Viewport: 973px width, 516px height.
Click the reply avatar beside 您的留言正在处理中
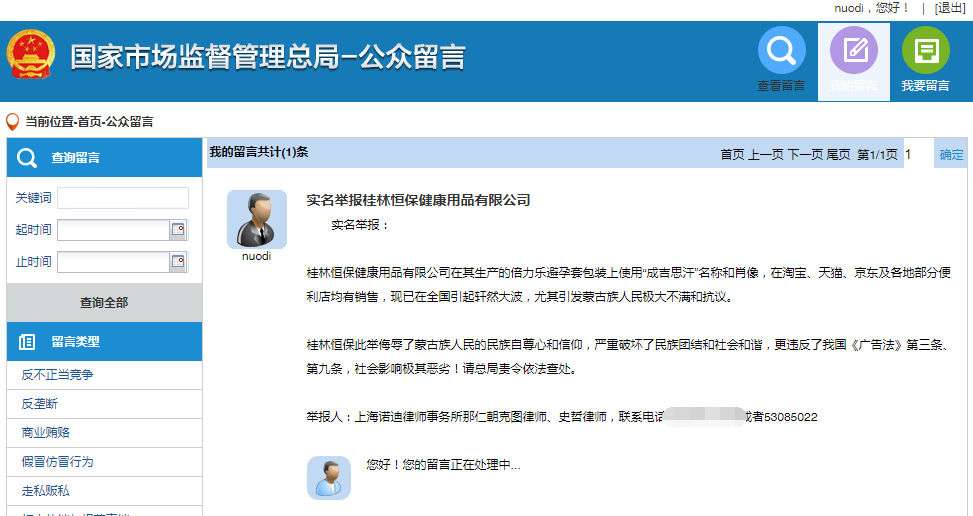329,478
